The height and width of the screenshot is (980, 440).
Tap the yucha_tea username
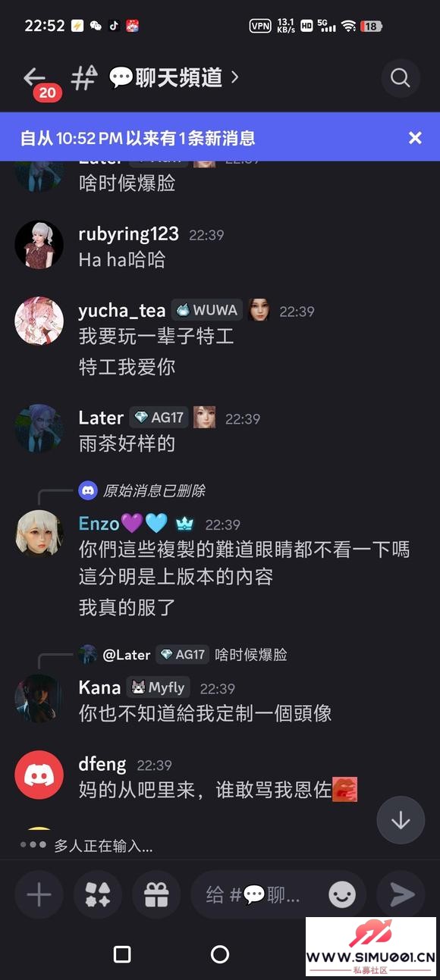tap(122, 311)
